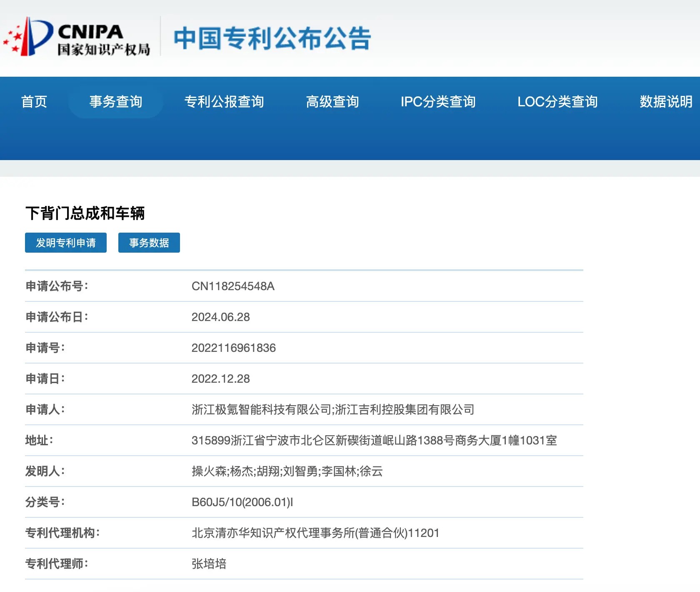Click the address value starting with 315899
700x592 pixels.
point(374,440)
